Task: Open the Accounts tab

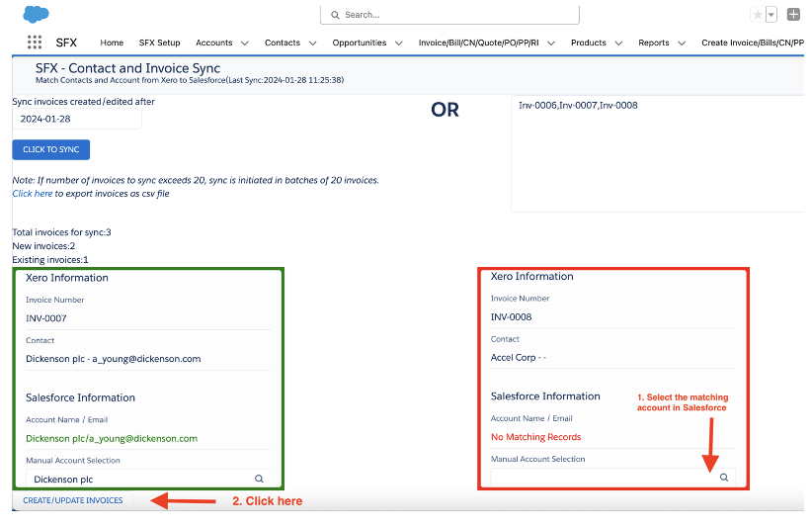Action: click(x=214, y=43)
